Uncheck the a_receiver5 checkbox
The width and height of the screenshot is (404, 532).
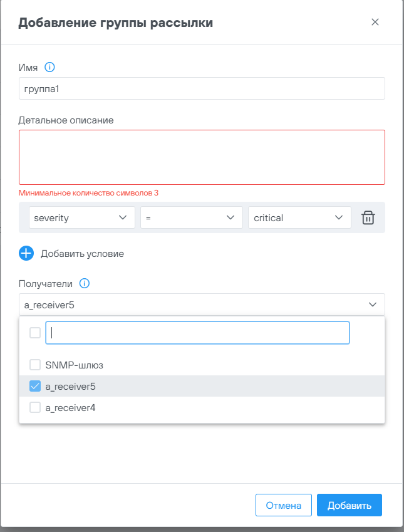pos(35,387)
